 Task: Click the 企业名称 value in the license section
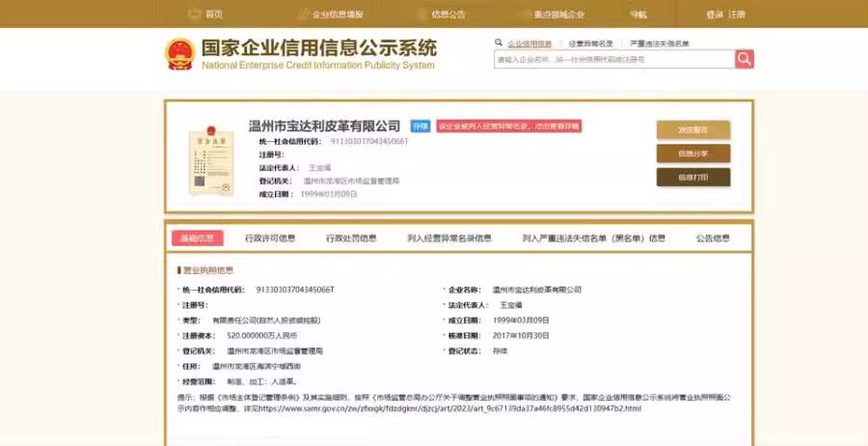pos(537,290)
